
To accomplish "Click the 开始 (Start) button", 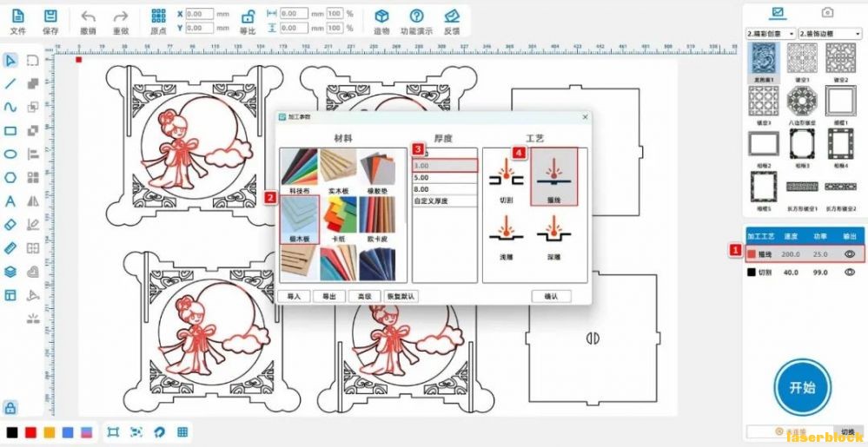I will tap(802, 387).
